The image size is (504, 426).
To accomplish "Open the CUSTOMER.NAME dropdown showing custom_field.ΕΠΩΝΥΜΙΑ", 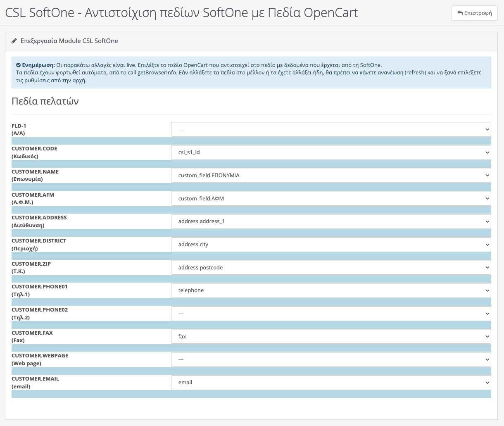I will (x=331, y=175).
